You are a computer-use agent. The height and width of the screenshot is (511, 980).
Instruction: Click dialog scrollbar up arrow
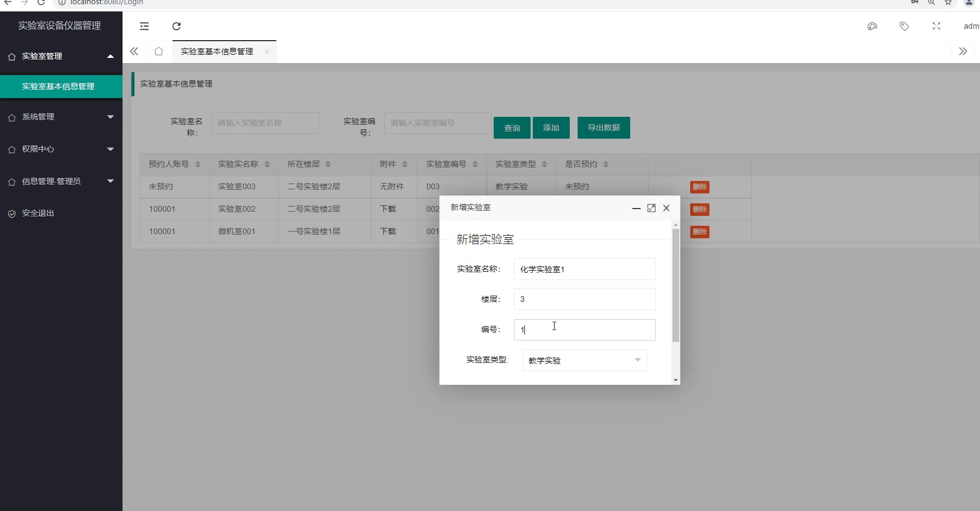pyautogui.click(x=676, y=225)
